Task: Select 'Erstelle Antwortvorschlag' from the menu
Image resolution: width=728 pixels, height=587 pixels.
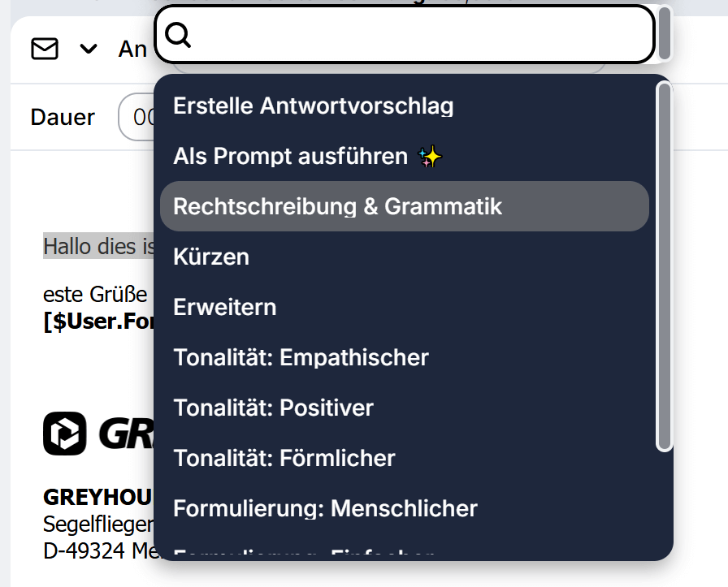Action: (314, 106)
